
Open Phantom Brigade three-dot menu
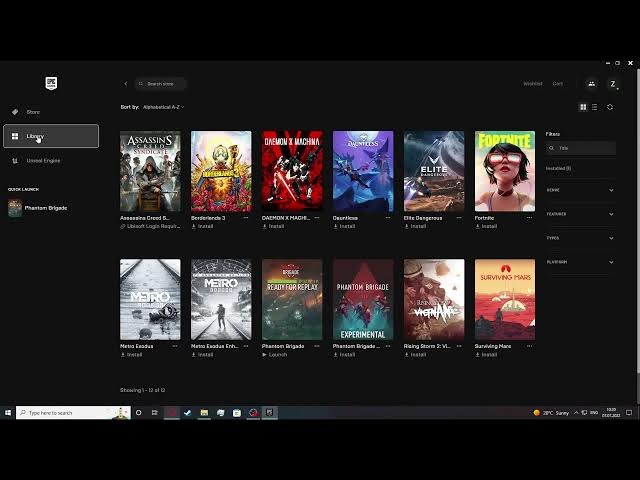coord(317,346)
